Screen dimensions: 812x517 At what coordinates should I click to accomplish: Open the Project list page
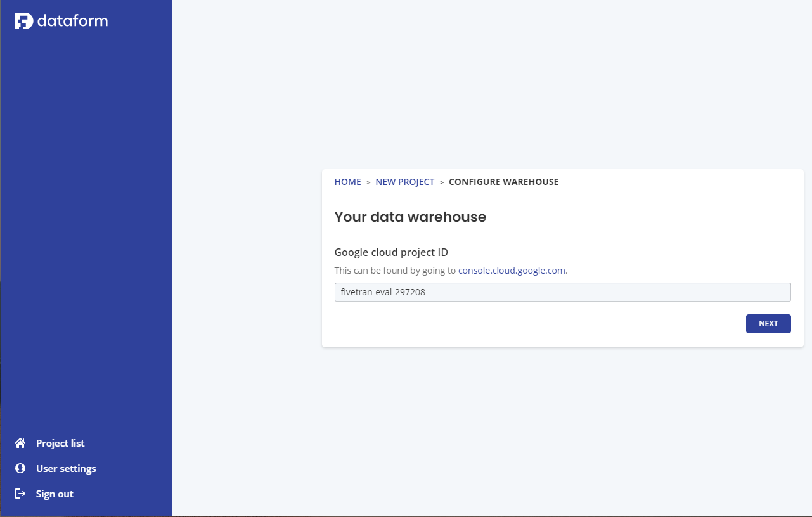60,443
